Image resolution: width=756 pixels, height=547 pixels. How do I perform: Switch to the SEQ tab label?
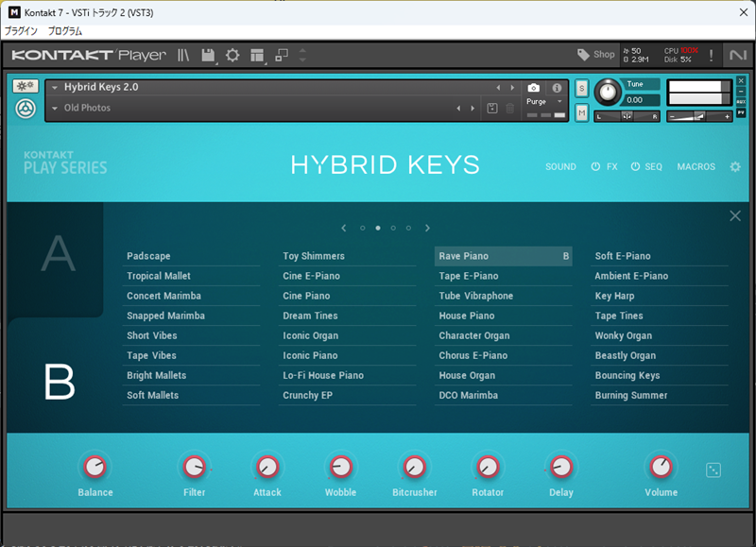(x=653, y=167)
